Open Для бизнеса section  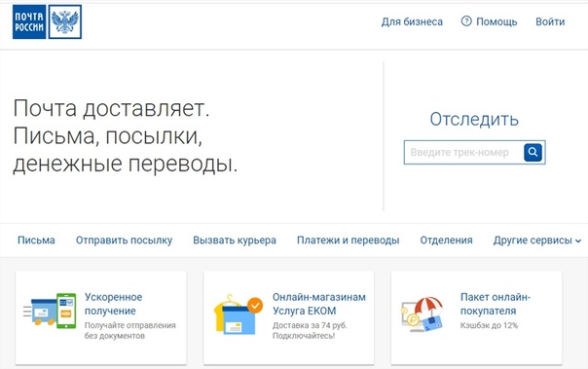pos(412,21)
